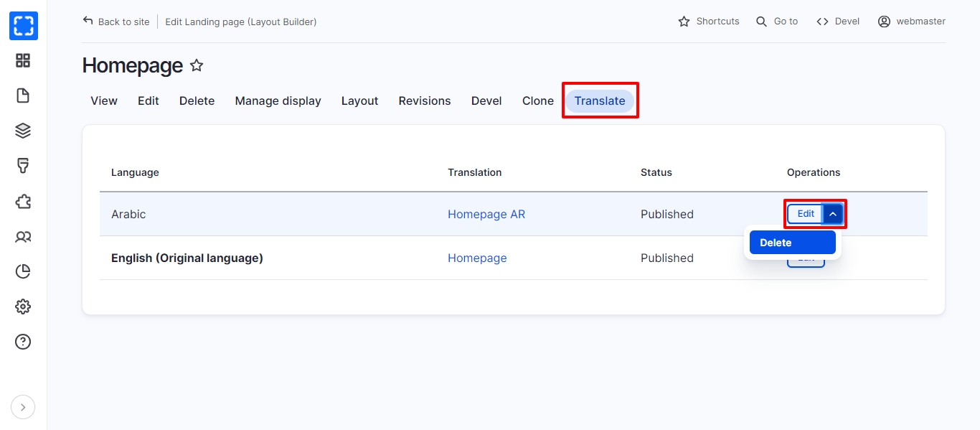Collapse the Arabic operations dropdown arrow
The height and width of the screenshot is (430, 980).
point(833,214)
